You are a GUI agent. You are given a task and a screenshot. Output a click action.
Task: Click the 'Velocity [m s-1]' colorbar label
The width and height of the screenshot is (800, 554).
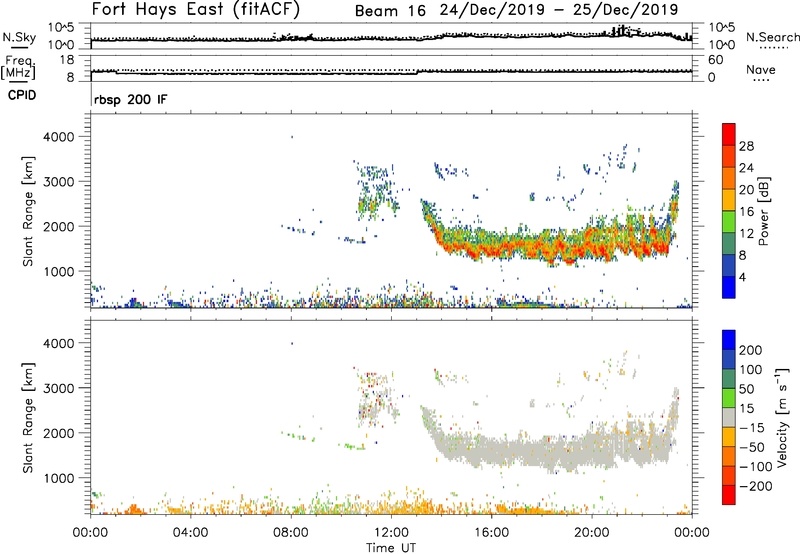(781, 417)
